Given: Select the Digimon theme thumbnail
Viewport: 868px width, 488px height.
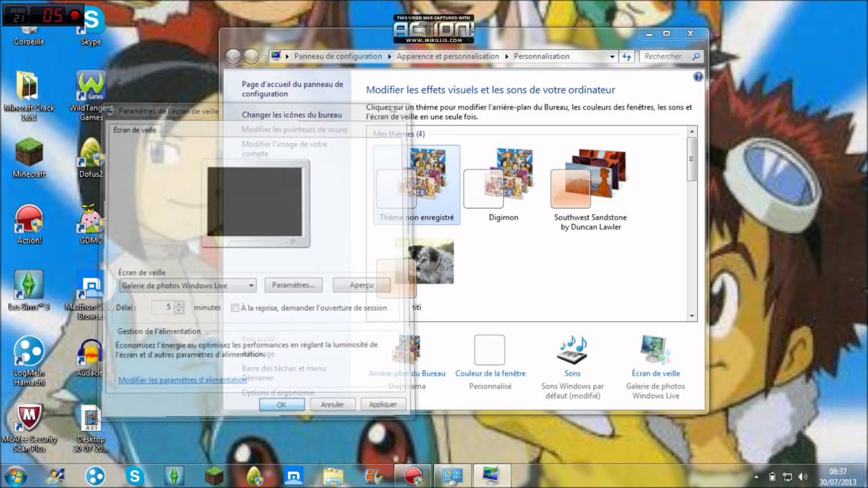Looking at the screenshot, I should click(503, 184).
